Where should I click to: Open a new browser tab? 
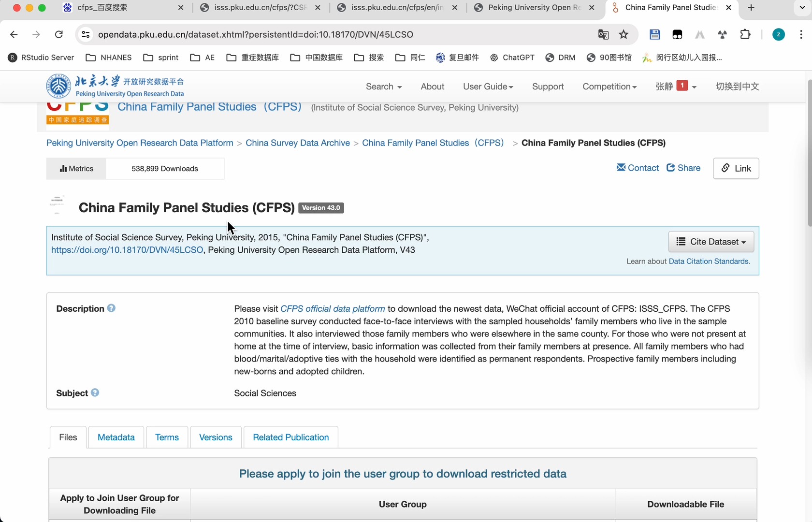pyautogui.click(x=751, y=8)
